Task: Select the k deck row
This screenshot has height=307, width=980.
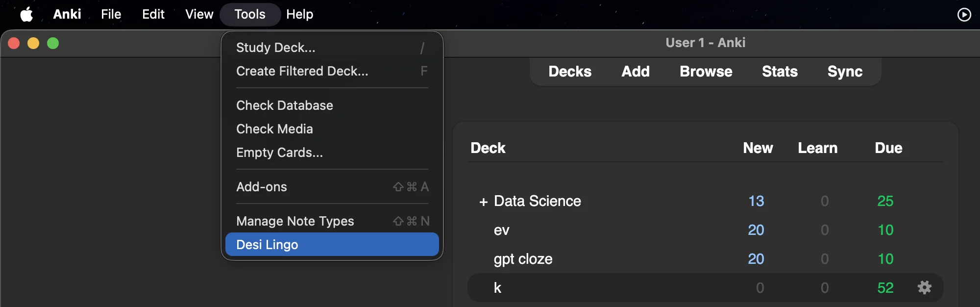Action: [x=498, y=288]
